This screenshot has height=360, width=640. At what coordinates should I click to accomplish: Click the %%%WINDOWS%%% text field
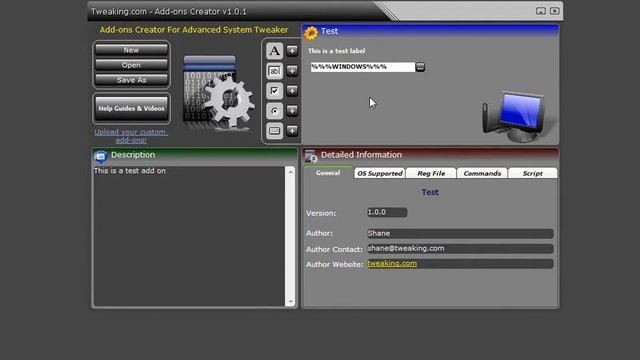(x=362, y=67)
